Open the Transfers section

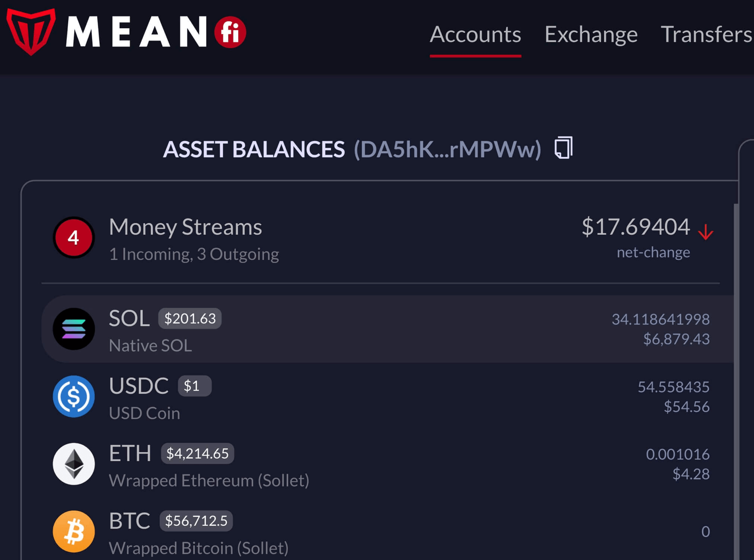click(706, 34)
